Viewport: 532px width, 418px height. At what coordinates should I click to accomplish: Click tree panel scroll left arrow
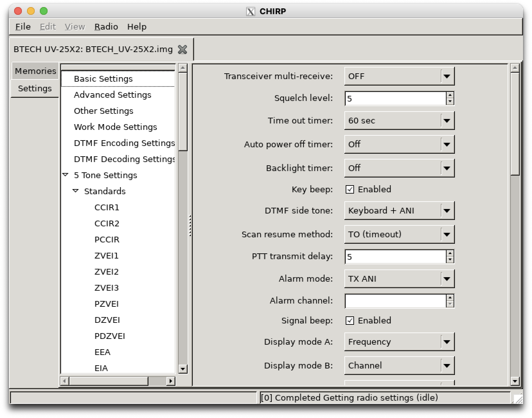pyautogui.click(x=65, y=381)
